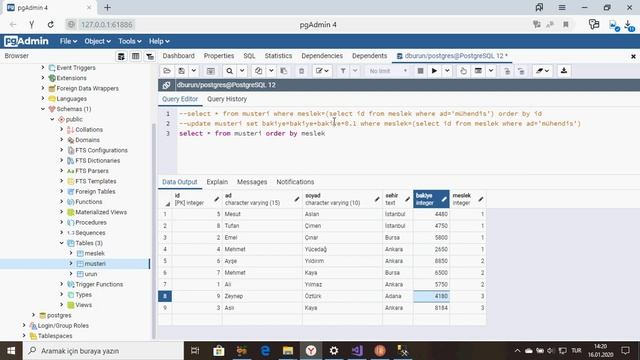Click the Download as CSV icon
Image resolution: width=640 pixels, height=360 pixels.
coord(564,71)
